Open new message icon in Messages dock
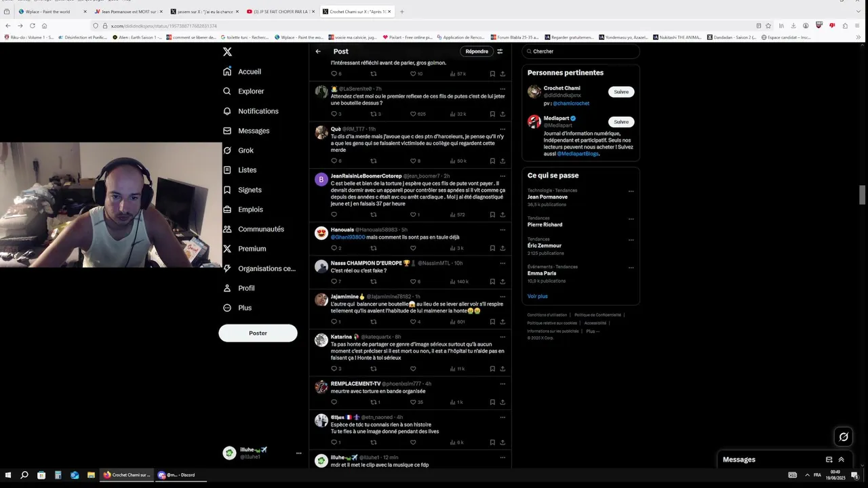Image resolution: width=868 pixels, height=488 pixels. [x=829, y=460]
